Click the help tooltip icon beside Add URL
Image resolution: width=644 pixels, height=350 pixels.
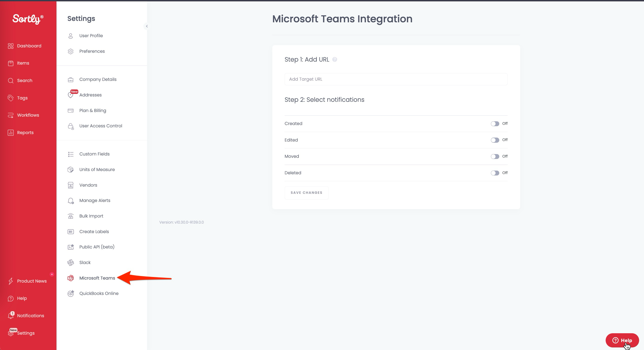pyautogui.click(x=335, y=59)
